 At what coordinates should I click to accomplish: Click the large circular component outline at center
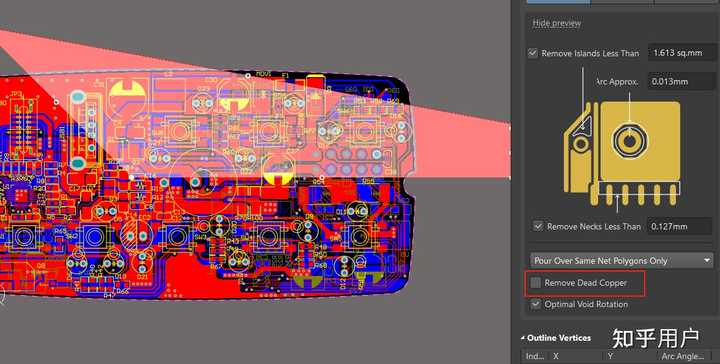coord(202,182)
